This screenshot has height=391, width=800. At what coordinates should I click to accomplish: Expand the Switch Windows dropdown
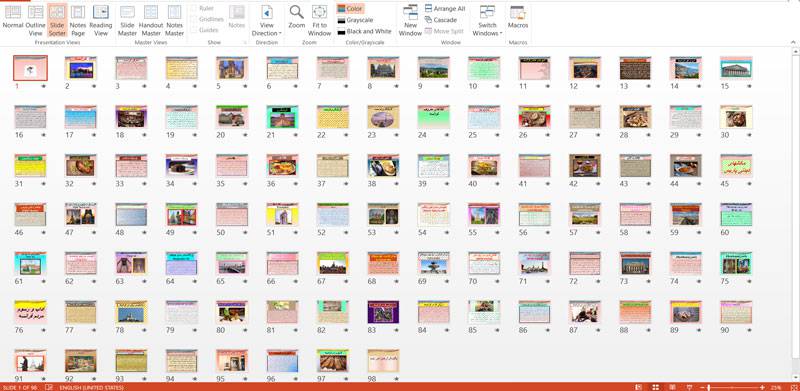tap(487, 20)
